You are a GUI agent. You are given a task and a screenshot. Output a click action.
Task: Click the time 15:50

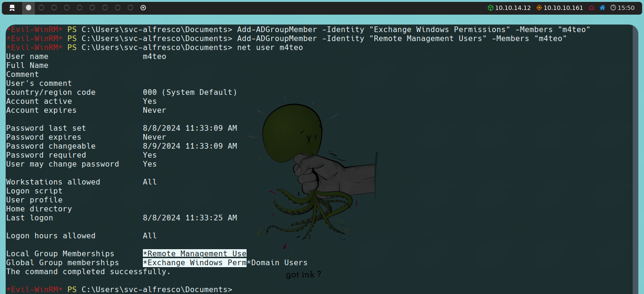(626, 8)
